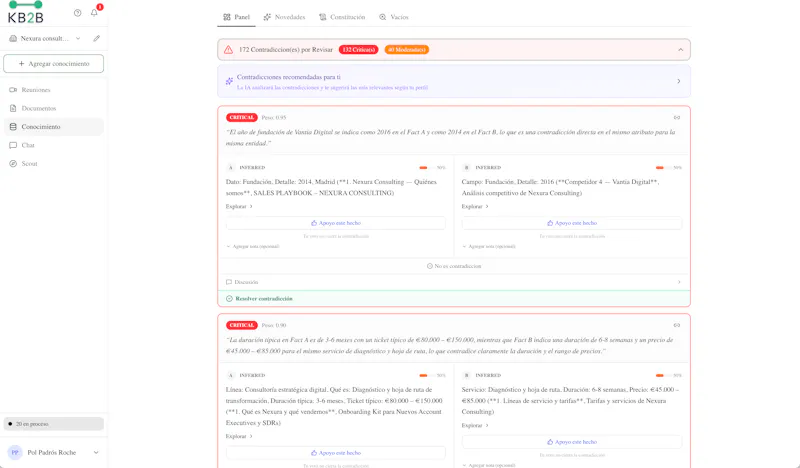800x468 pixels.
Task: Click the confidence bar of Fundación 2014 fact
Action: pyautogui.click(x=428, y=167)
